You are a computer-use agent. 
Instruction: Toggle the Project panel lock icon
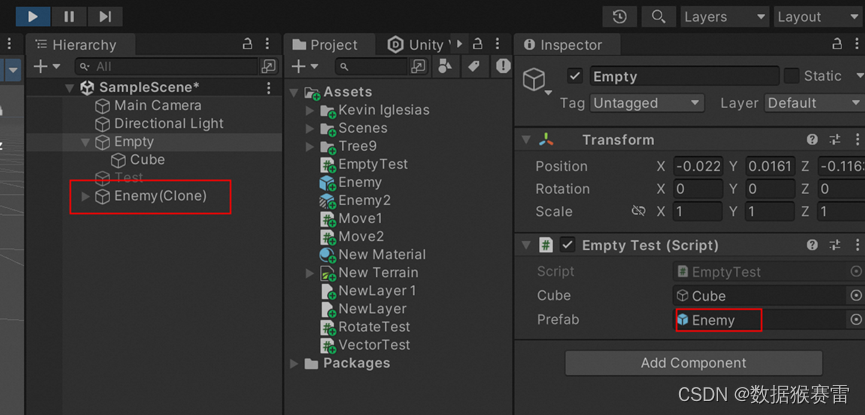[x=479, y=44]
